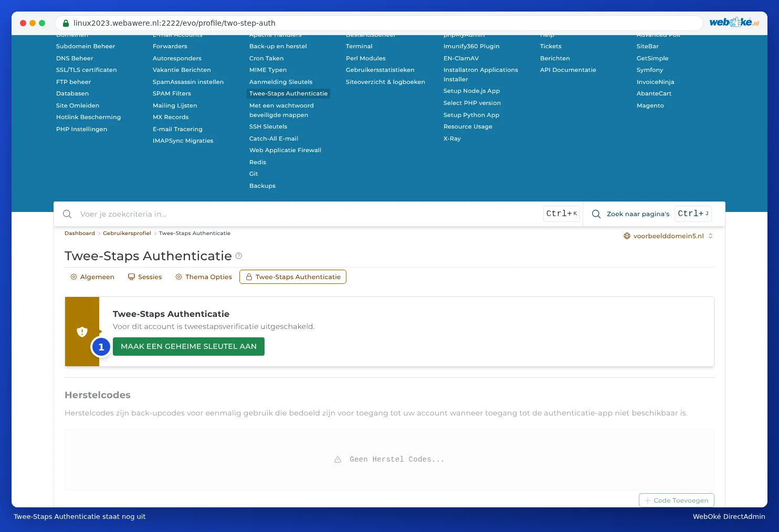
Task: Click the search magnifier icon in the search bar
Action: (x=67, y=214)
